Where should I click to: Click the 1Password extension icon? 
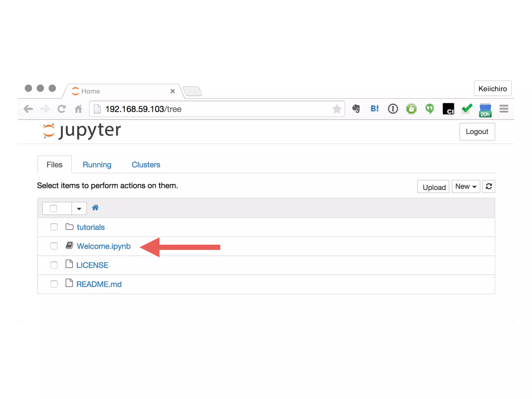pyautogui.click(x=393, y=109)
